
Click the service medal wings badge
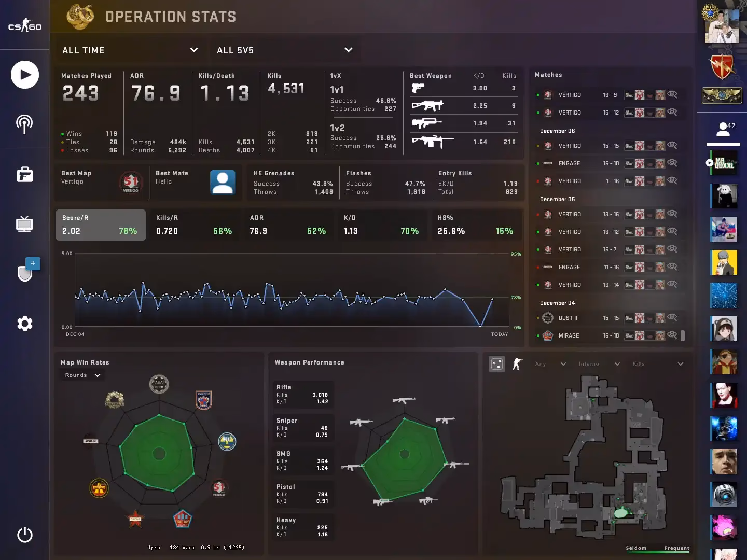[722, 95]
